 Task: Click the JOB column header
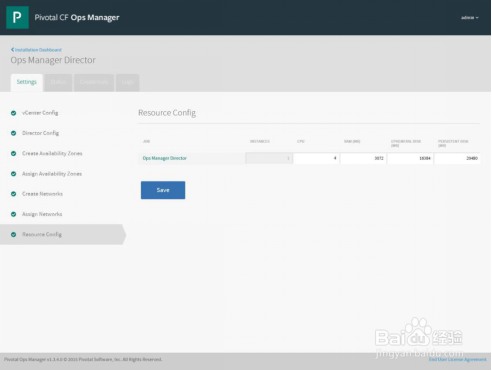point(146,142)
